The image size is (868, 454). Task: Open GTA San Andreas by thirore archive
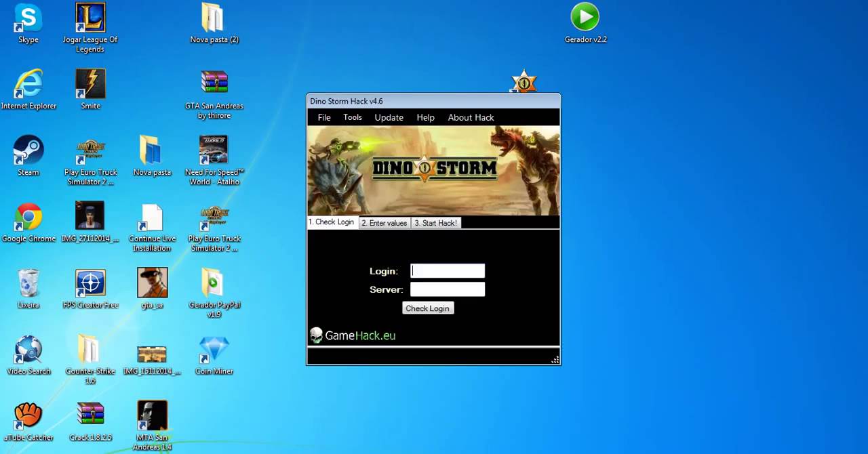214,94
